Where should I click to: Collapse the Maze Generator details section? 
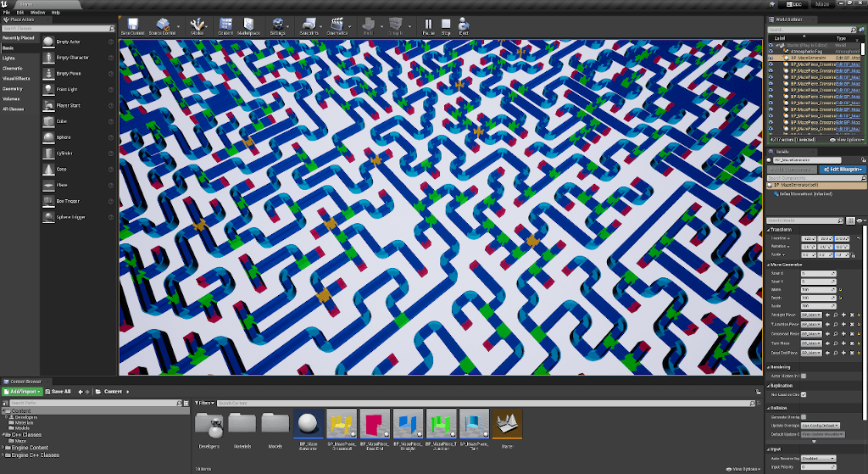coord(768,264)
